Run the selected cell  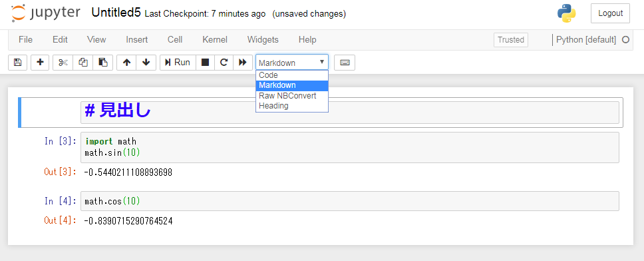[x=178, y=63]
